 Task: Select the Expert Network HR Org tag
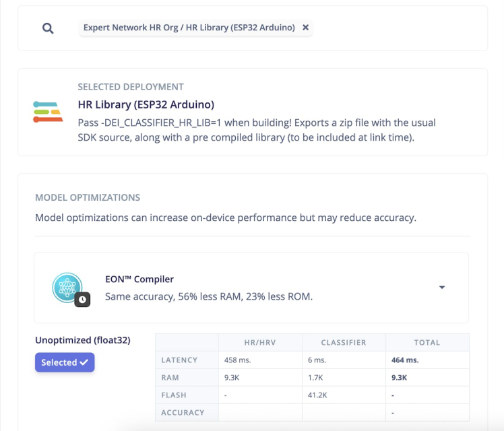(189, 28)
